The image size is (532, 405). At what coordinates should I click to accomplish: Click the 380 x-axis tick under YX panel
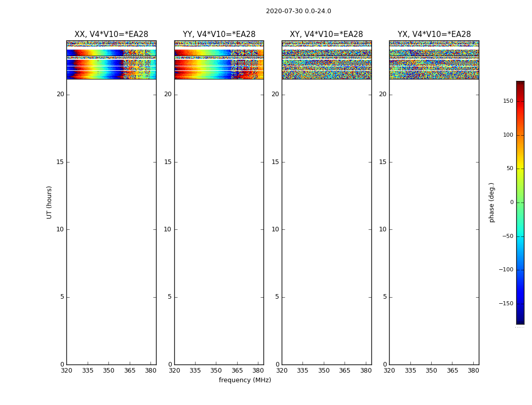pos(473,371)
